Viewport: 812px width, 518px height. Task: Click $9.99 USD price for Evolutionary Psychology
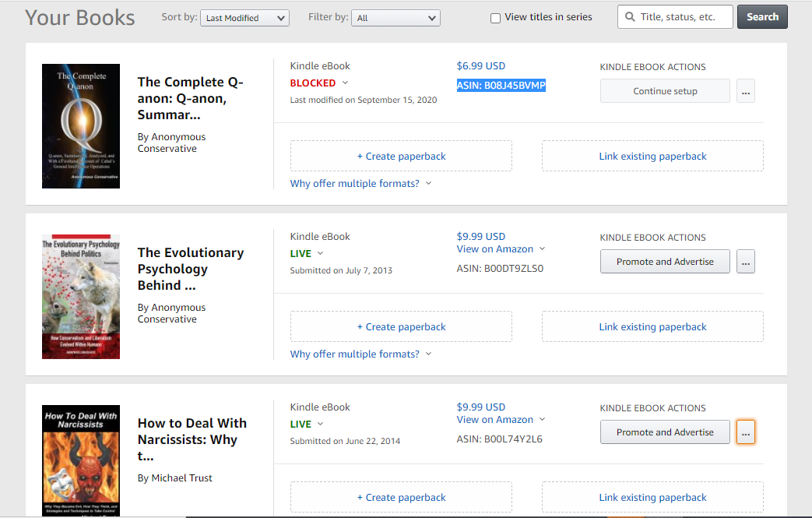tap(480, 236)
